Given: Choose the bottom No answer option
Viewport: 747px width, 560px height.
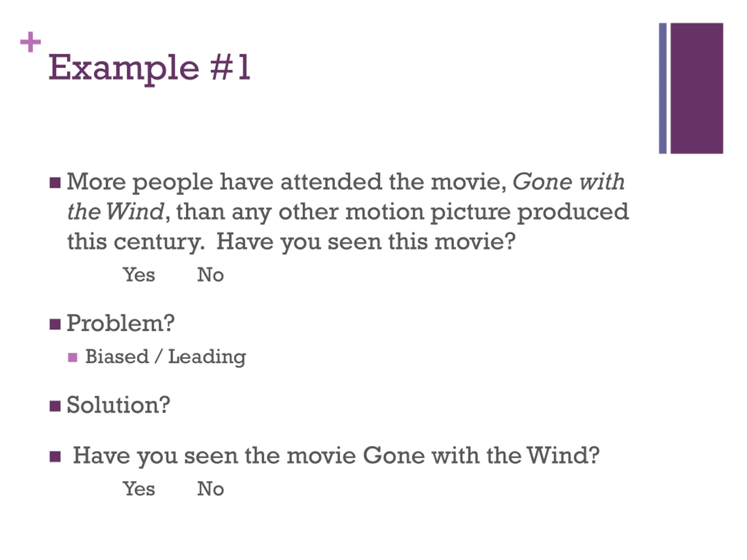Looking at the screenshot, I should click(210, 489).
